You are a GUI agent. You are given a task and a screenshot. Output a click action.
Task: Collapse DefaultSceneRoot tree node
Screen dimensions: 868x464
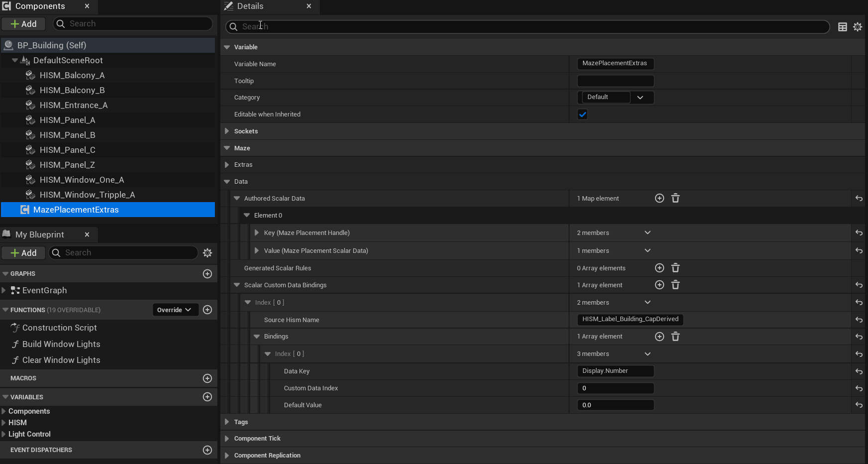pyautogui.click(x=15, y=60)
